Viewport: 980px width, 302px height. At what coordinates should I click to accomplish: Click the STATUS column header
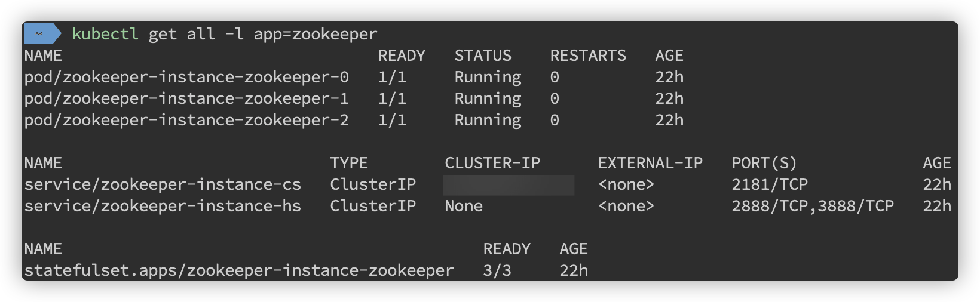coord(483,56)
